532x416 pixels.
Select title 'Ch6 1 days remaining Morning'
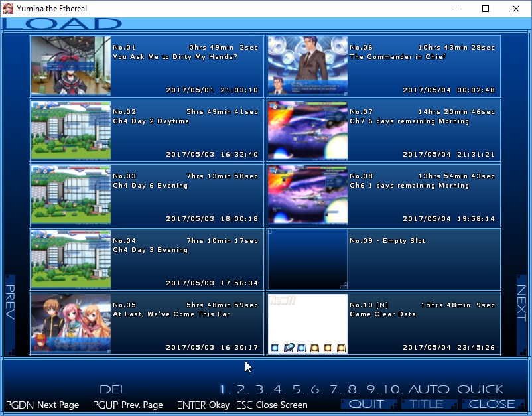coord(409,186)
